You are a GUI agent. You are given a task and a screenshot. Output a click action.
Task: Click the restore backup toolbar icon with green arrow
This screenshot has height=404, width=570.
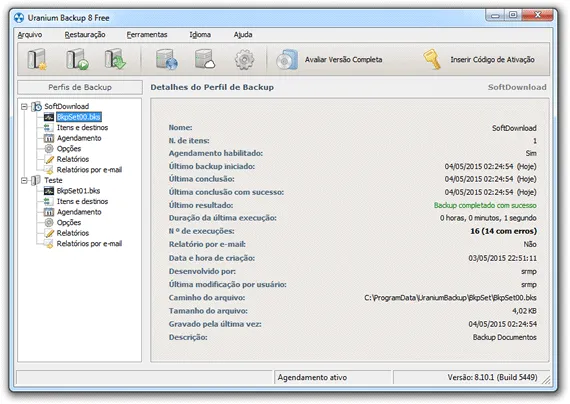coord(115,59)
